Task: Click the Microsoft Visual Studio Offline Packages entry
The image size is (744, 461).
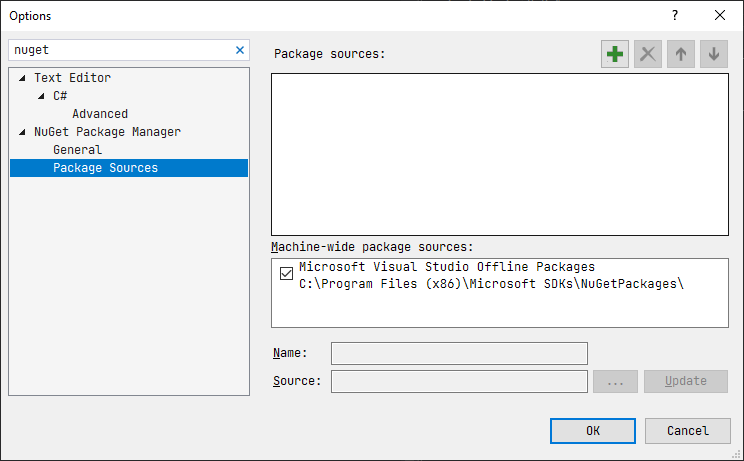Action: click(447, 267)
